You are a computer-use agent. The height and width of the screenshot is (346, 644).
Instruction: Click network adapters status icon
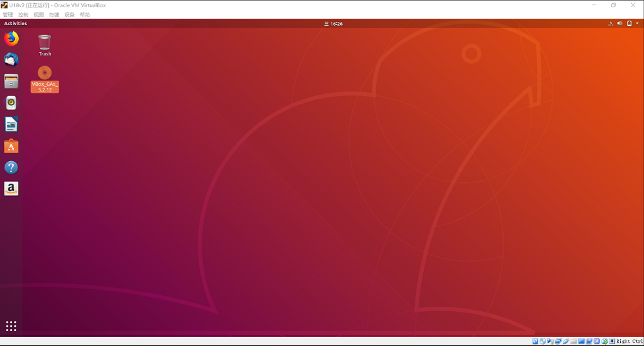(x=558, y=341)
